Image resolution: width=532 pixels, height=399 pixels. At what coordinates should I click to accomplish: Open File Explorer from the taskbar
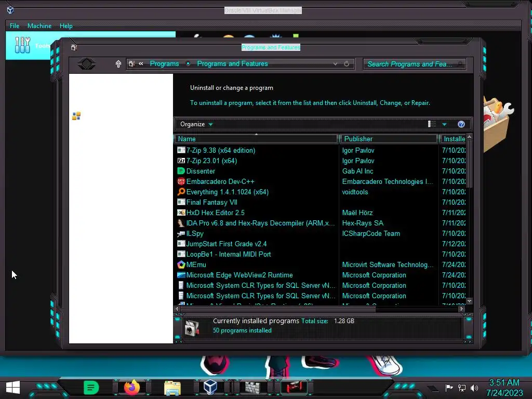tap(172, 388)
